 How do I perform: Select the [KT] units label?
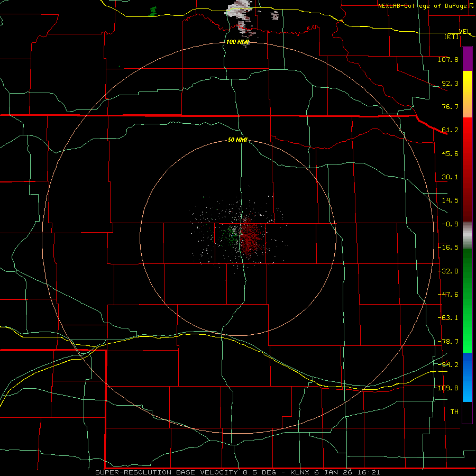[452, 36]
